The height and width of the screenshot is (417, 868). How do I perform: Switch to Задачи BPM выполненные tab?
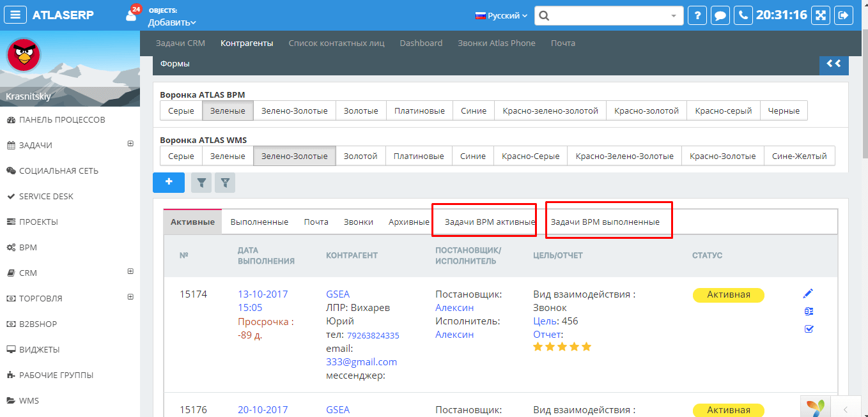(605, 222)
